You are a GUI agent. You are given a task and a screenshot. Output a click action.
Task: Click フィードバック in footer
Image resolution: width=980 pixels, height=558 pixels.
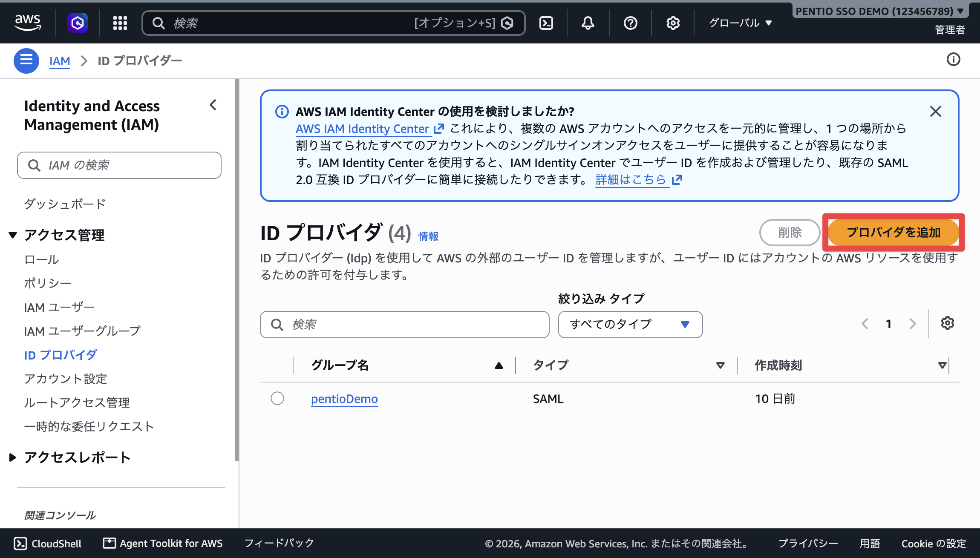(279, 543)
